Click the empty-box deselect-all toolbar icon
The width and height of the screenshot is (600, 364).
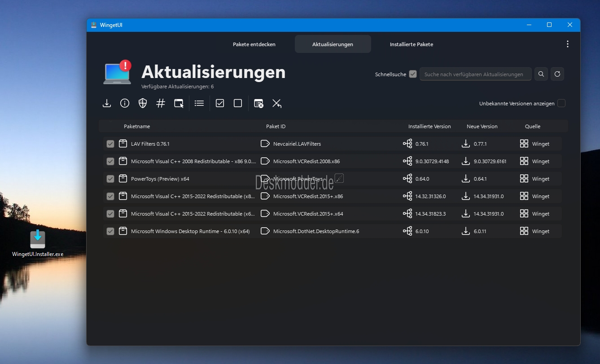pyautogui.click(x=238, y=104)
